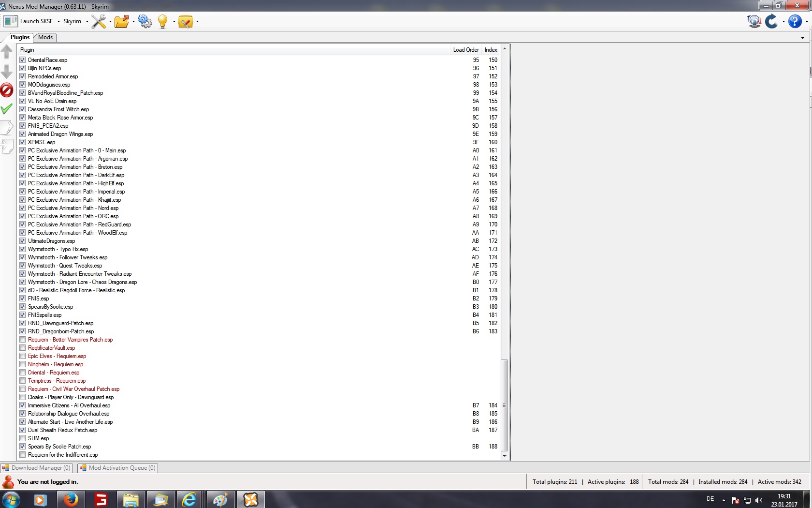
Task: Click the Launch SKSE game icon
Action: point(11,21)
